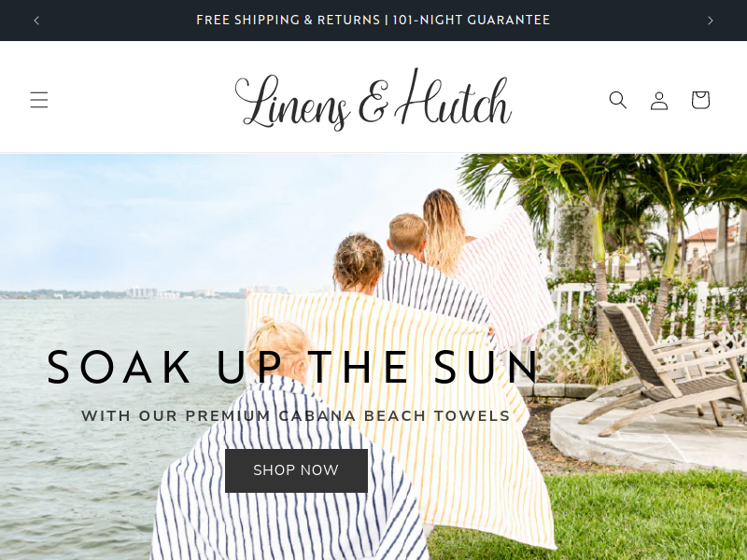
Task: Click the Soak Up The Sun headline
Action: 293,367
